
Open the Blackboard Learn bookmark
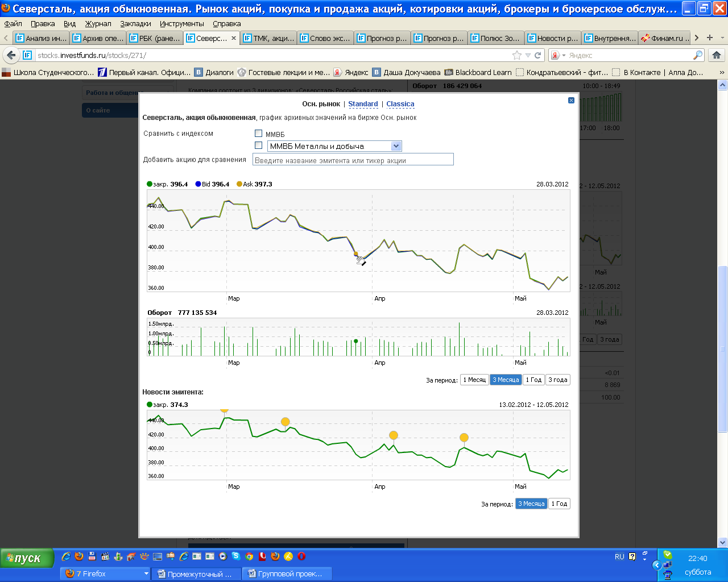pos(478,72)
